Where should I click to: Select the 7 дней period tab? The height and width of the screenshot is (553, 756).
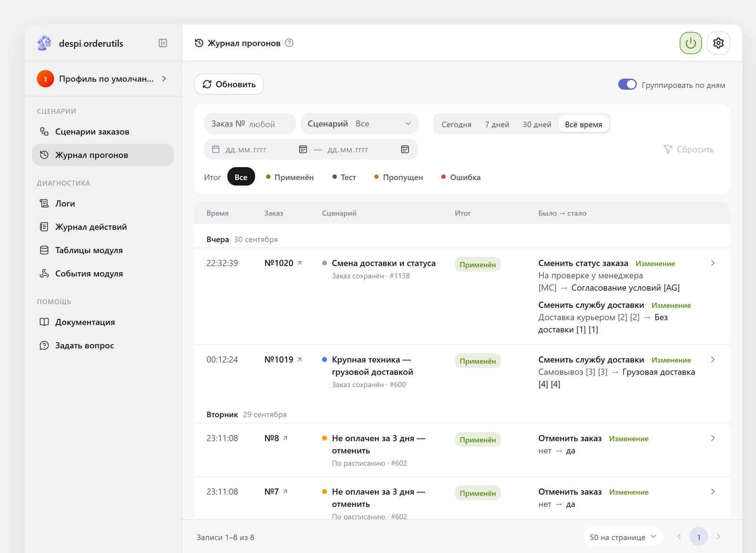(x=497, y=124)
